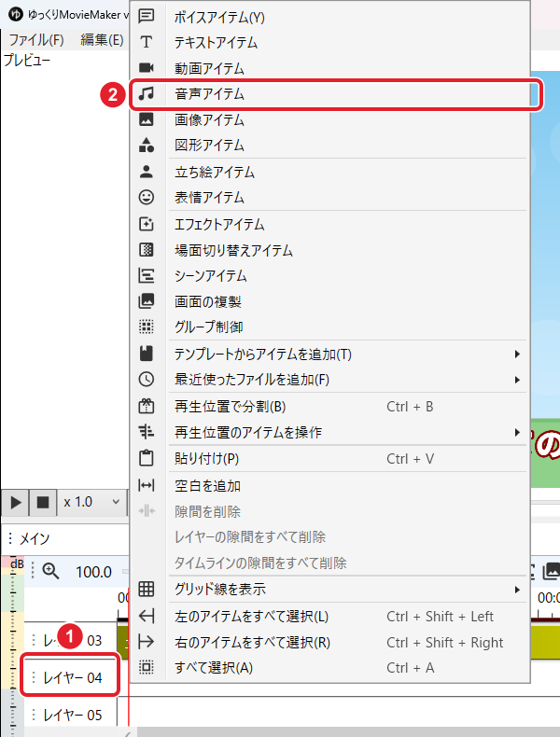This screenshot has width=560, height=737.
Task: Click the template bookmark icon
Action: 147,354
